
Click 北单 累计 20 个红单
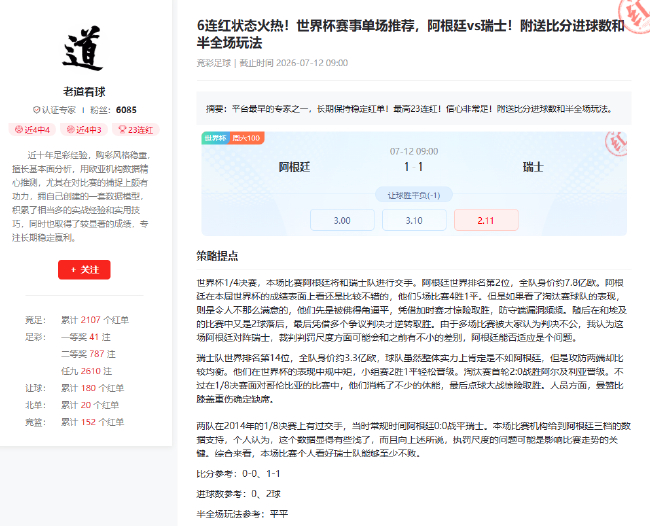72,405
